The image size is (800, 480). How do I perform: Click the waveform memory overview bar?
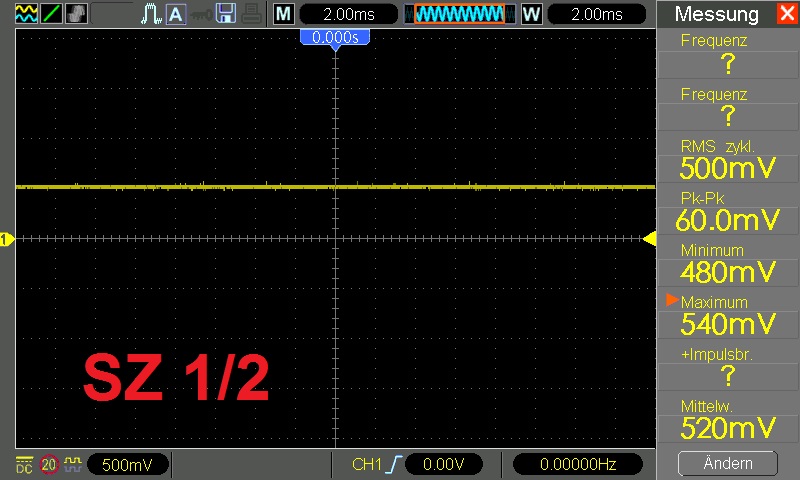coord(460,14)
